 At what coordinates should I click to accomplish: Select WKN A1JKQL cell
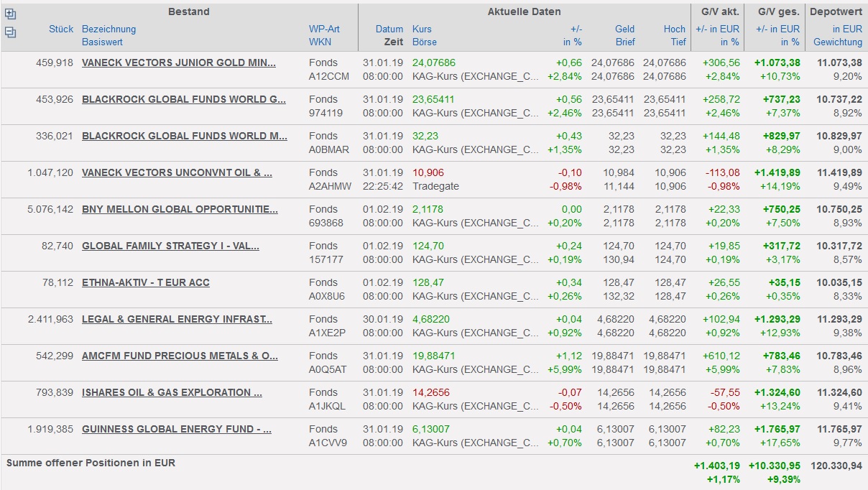point(328,406)
